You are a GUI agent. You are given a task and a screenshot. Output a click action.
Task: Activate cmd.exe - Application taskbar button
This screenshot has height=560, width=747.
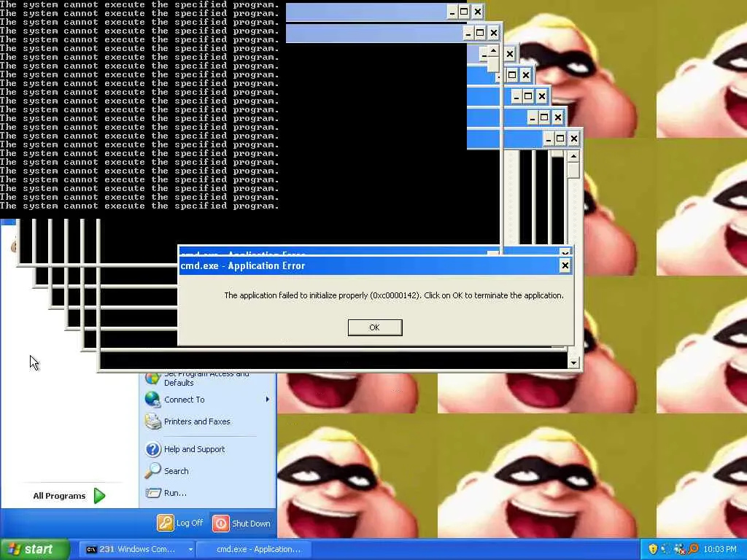pyautogui.click(x=253, y=549)
